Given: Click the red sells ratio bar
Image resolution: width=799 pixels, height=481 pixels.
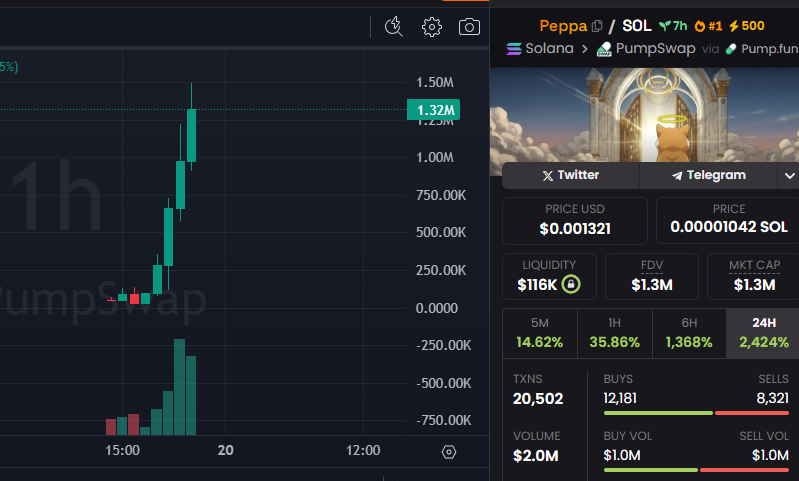Looking at the screenshot, I should point(752,413).
